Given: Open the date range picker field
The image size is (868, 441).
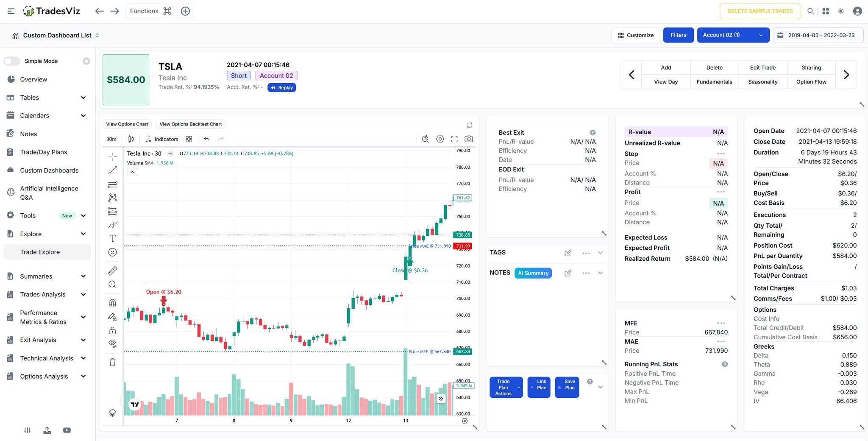Looking at the screenshot, I should (x=818, y=35).
